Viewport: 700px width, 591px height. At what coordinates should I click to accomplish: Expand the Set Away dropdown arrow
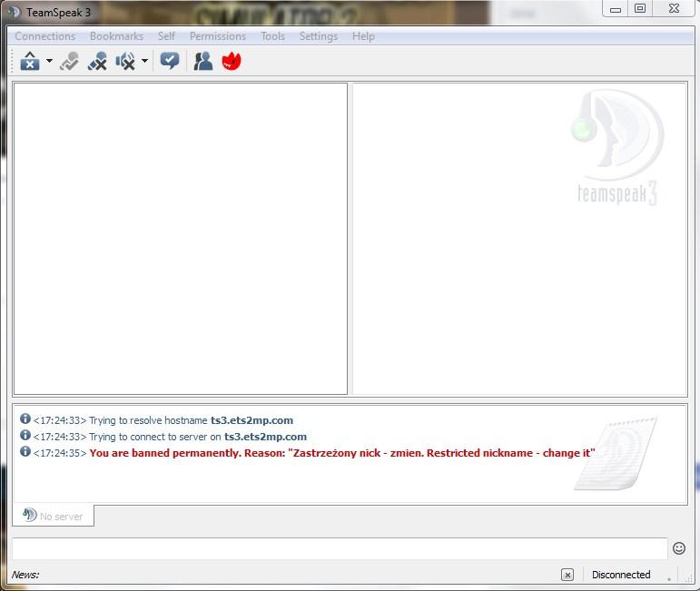click(x=49, y=62)
